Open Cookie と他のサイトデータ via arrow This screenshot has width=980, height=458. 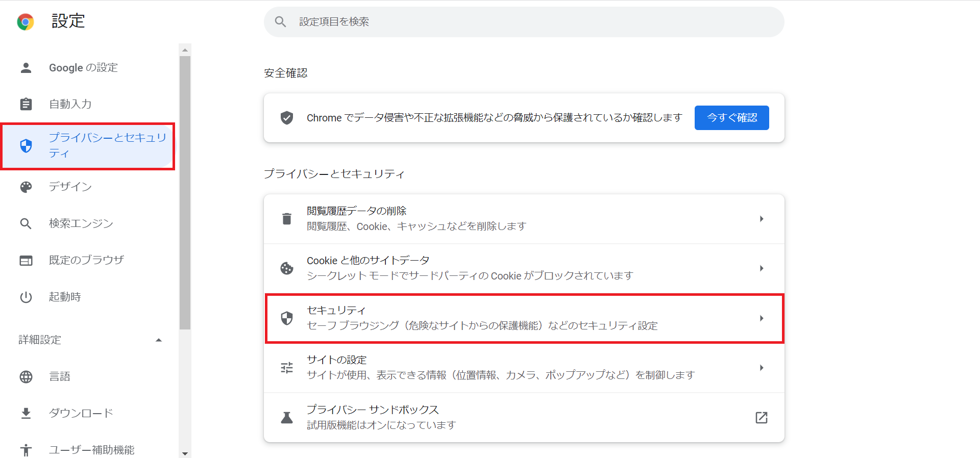tap(762, 268)
